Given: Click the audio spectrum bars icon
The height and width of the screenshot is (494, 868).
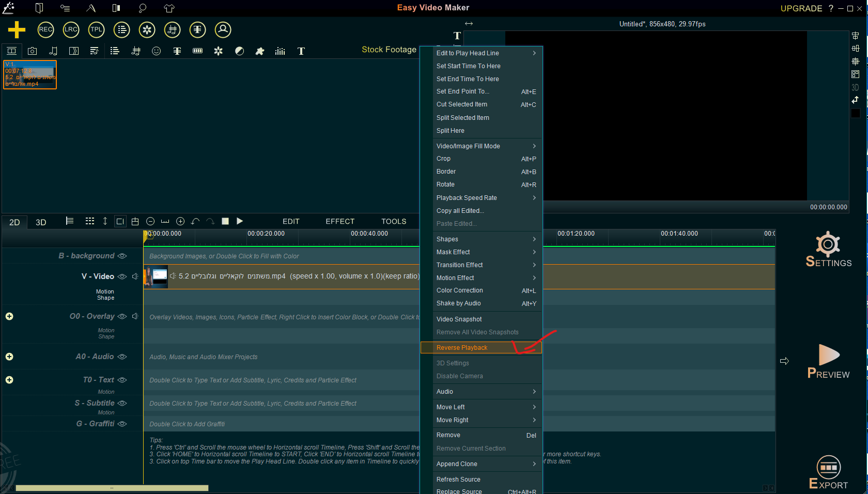Looking at the screenshot, I should click(280, 51).
